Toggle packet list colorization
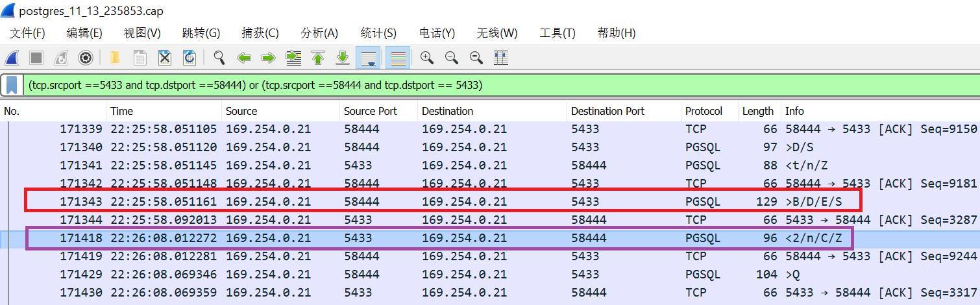The height and width of the screenshot is (305, 980). [398, 58]
